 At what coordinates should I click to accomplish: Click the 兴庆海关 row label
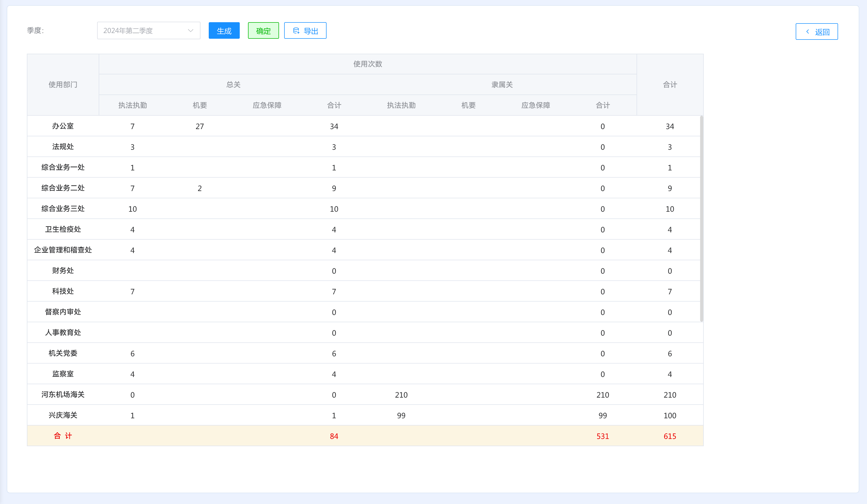63,415
